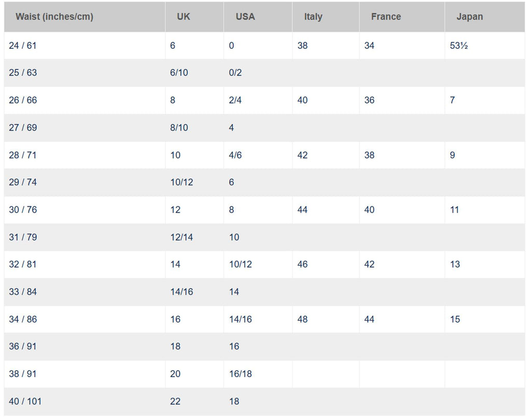Click the UK size "6/10" cell
Image resolution: width=531 pixels, height=420 pixels.
[179, 73]
